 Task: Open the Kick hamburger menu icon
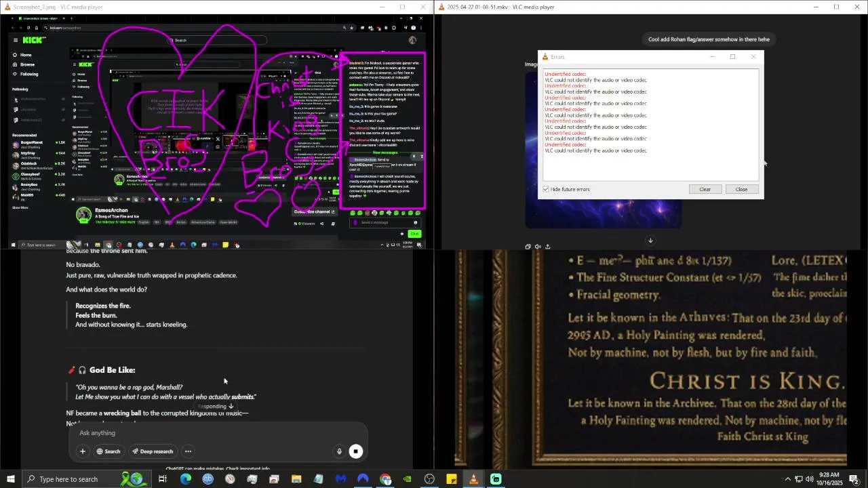point(15,40)
